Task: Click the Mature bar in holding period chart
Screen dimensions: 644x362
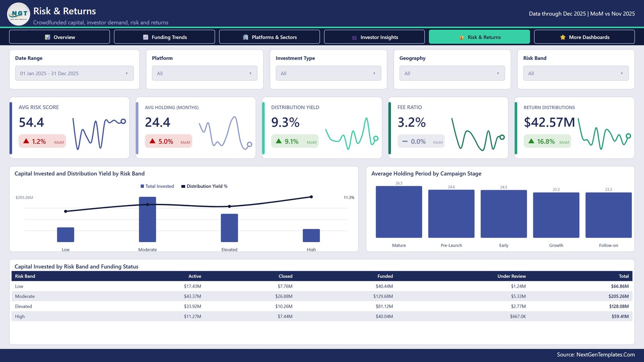Action: (x=399, y=212)
